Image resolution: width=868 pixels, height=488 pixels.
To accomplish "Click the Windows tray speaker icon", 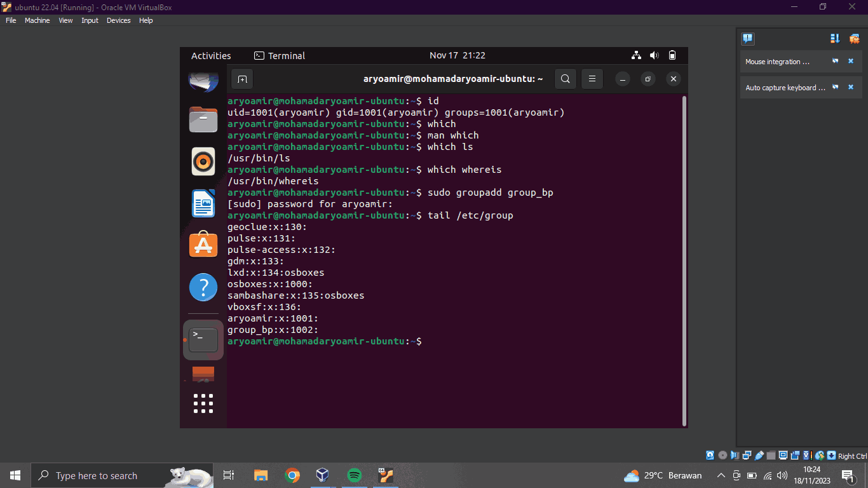I will pyautogui.click(x=782, y=475).
